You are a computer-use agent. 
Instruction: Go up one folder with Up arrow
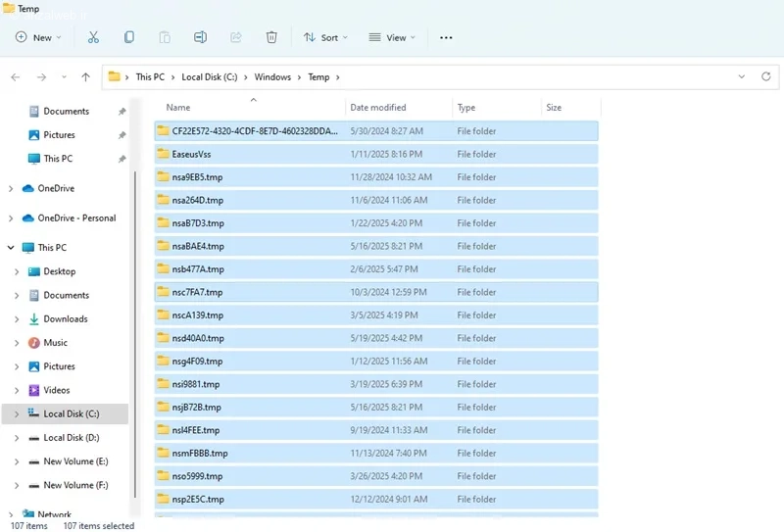pos(85,77)
